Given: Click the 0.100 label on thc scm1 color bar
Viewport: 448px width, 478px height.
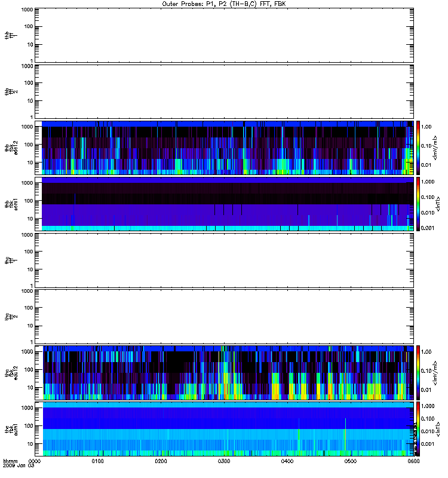Looking at the screenshot, I should pos(428,419).
